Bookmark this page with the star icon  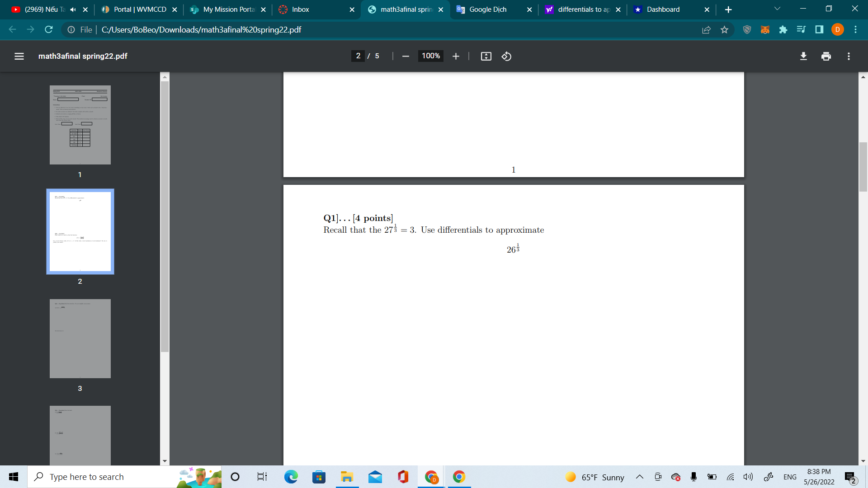point(724,29)
